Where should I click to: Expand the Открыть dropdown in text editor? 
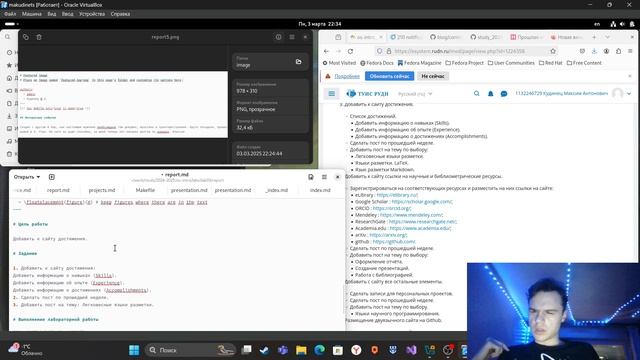click(27, 177)
